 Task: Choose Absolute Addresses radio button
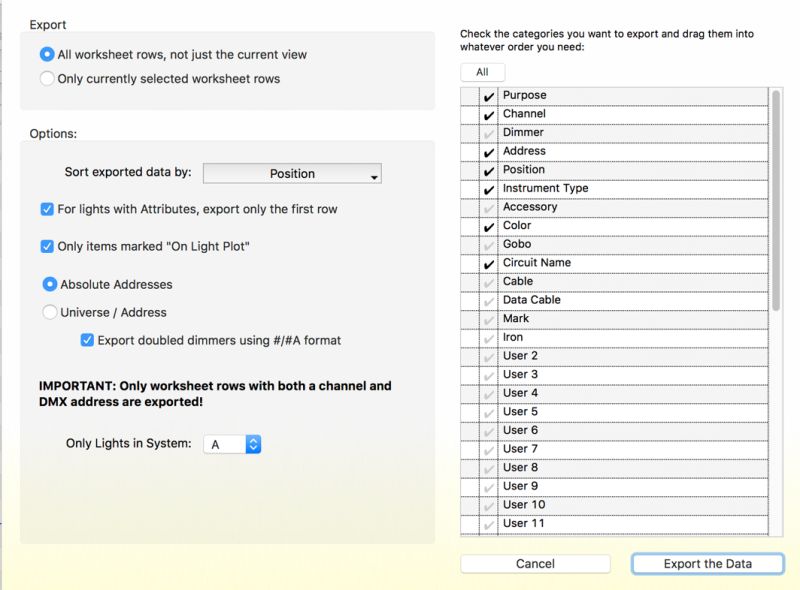49,284
